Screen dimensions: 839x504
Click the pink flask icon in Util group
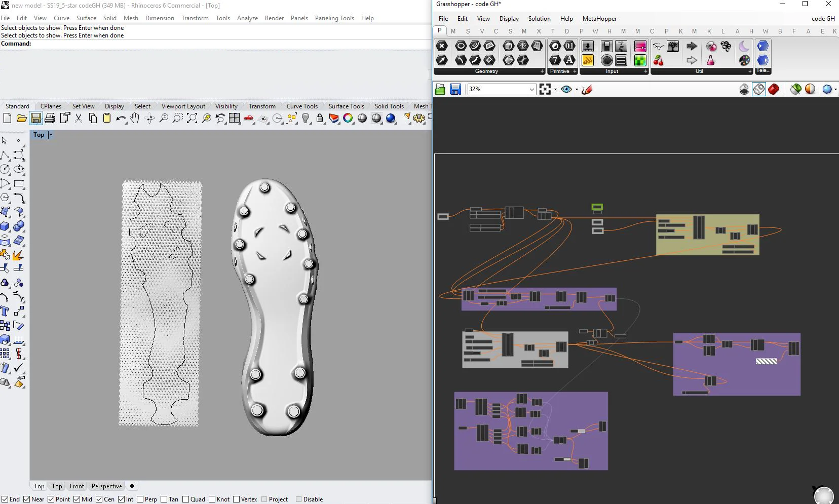[x=711, y=61]
